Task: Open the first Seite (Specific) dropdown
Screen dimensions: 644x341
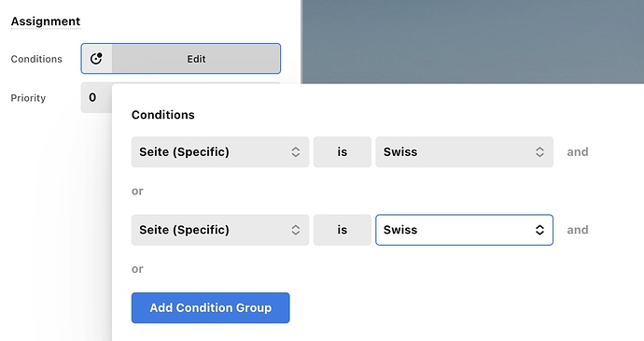Action: coord(220,151)
